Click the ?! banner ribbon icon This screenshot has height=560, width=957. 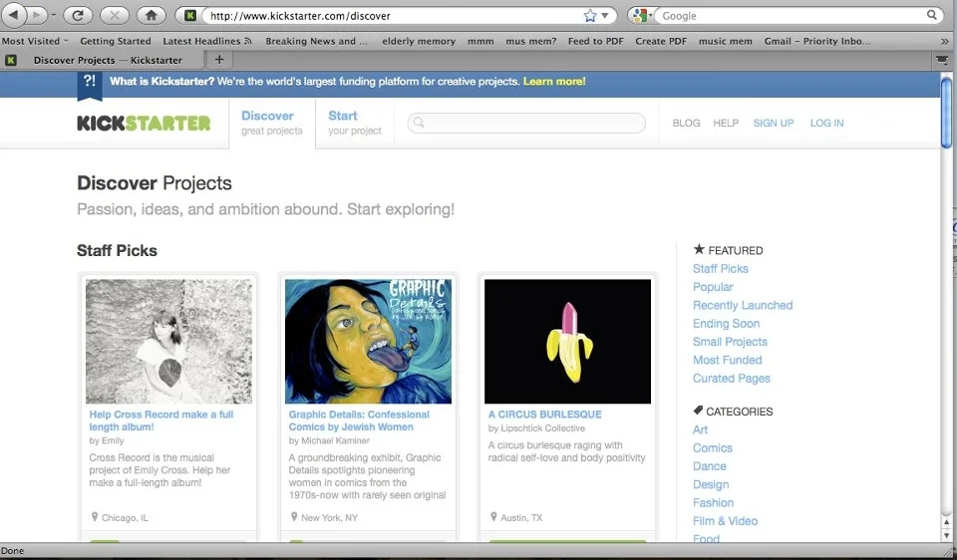(89, 84)
